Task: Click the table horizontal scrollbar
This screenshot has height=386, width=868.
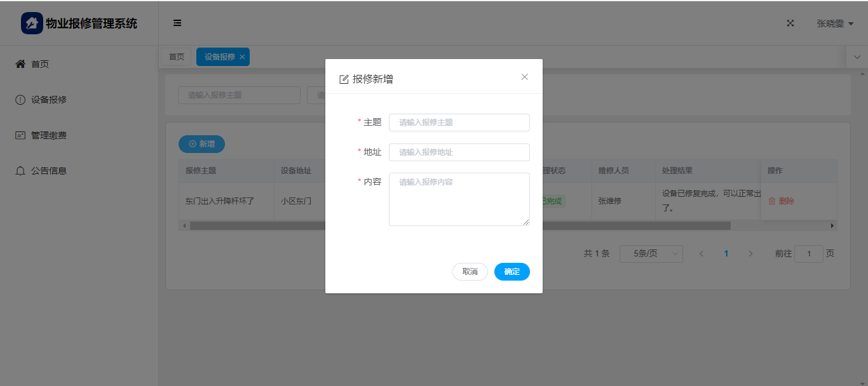Action: point(459,225)
